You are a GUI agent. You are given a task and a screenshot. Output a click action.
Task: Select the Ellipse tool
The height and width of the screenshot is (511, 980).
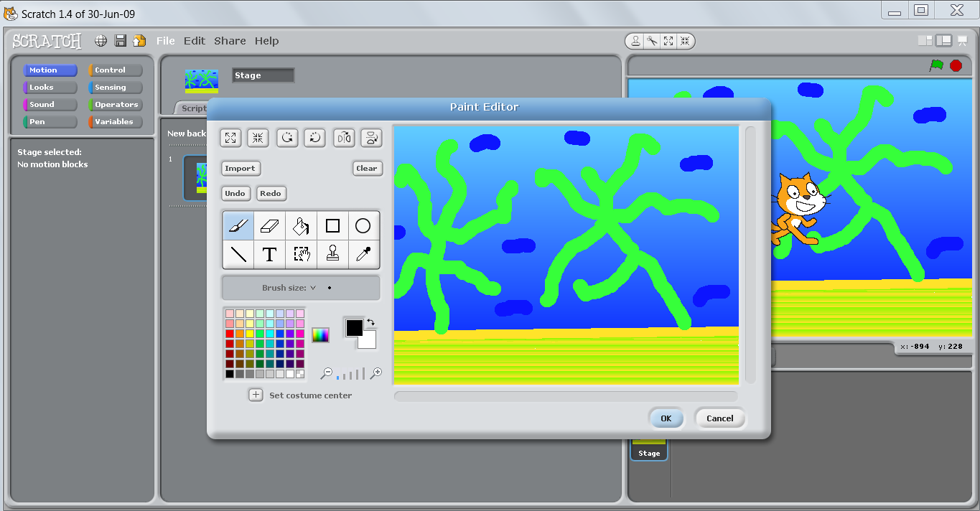coord(363,225)
